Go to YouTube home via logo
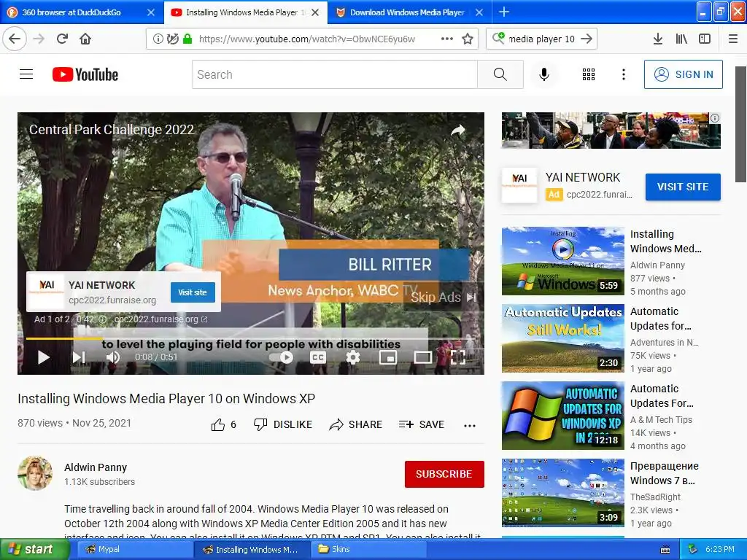The height and width of the screenshot is (560, 747). click(x=85, y=74)
